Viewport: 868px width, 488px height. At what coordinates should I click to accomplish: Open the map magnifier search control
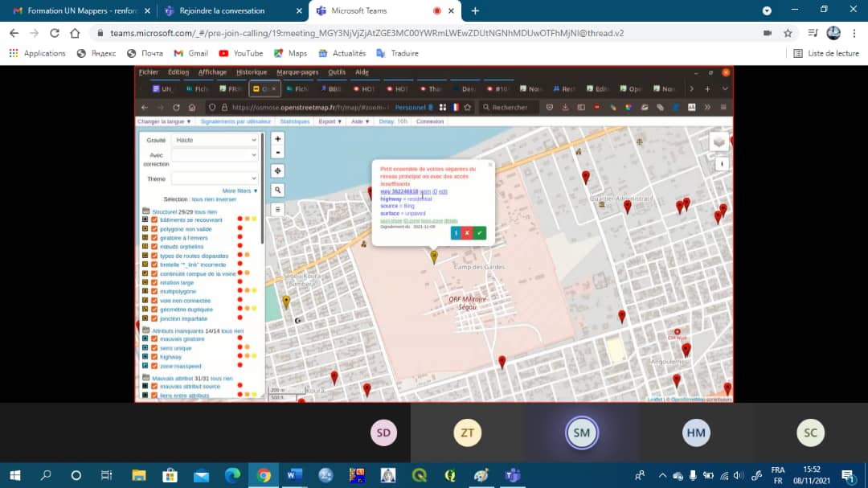pos(278,190)
